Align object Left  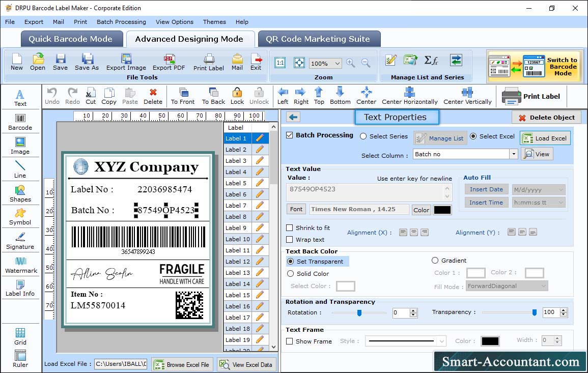click(x=283, y=96)
